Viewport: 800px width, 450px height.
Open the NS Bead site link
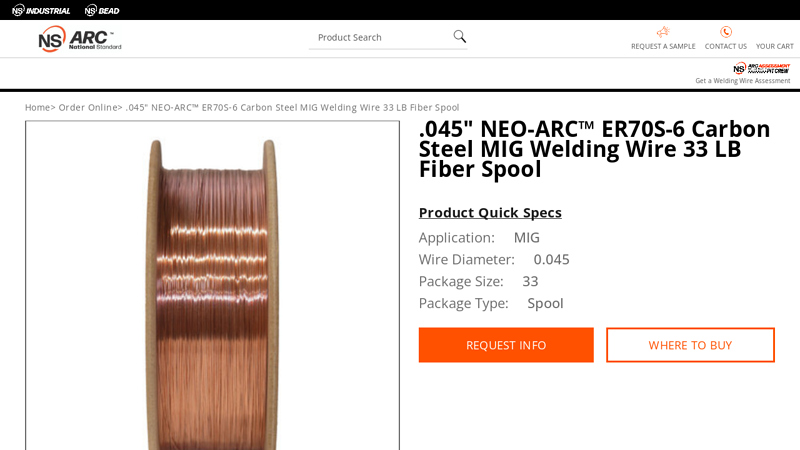pos(102,10)
